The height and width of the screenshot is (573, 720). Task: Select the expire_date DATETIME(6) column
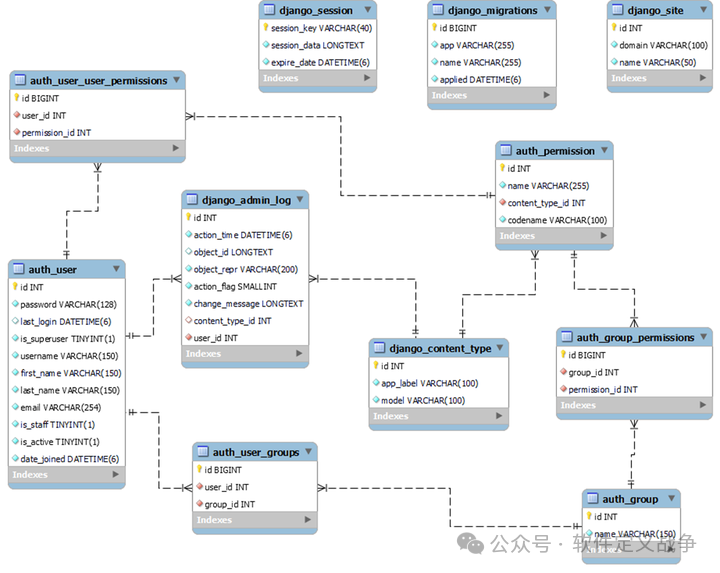pos(318,62)
